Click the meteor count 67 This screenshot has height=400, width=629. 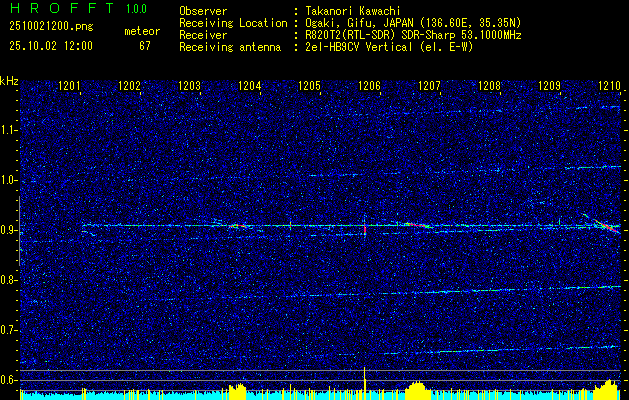(145, 46)
